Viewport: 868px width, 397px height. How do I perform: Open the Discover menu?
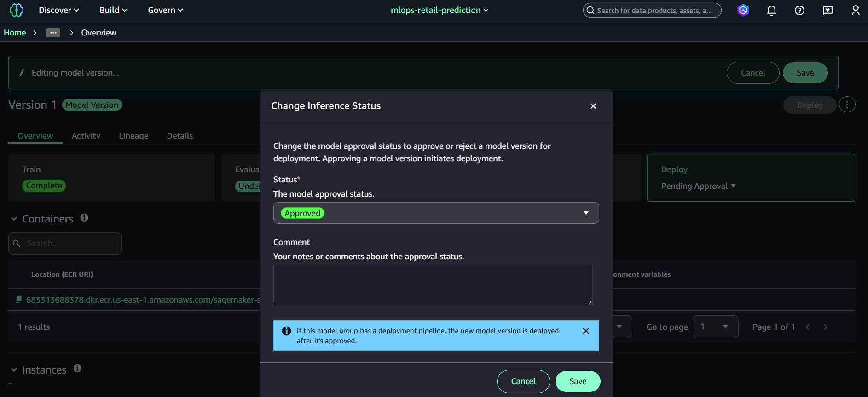click(58, 10)
